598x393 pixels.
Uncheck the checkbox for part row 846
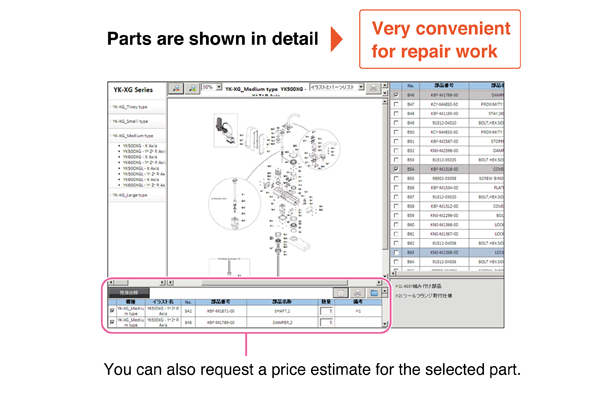click(x=396, y=95)
